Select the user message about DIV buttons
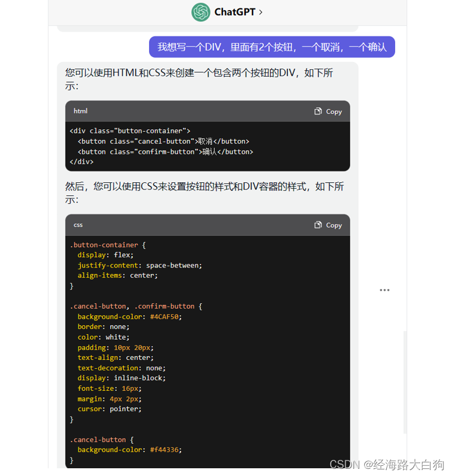The height and width of the screenshot is (476, 453). pos(272,47)
